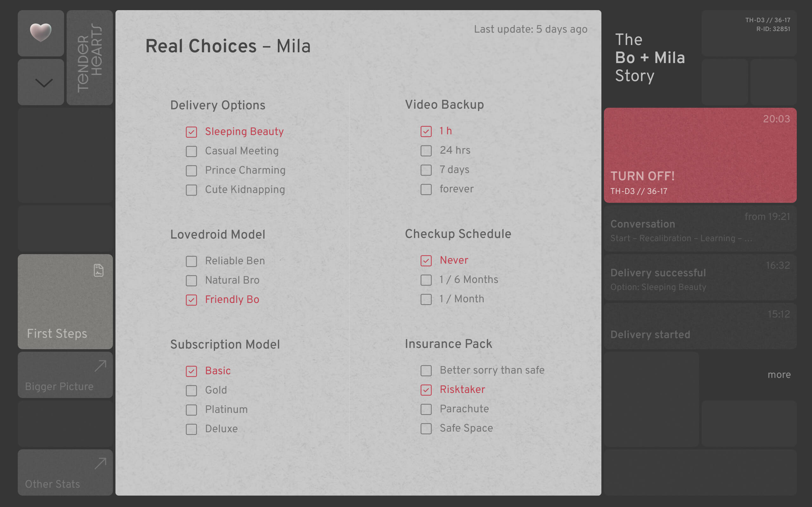Open the document icon on First Steps
Viewport: 812px width, 507px height.
tap(98, 270)
